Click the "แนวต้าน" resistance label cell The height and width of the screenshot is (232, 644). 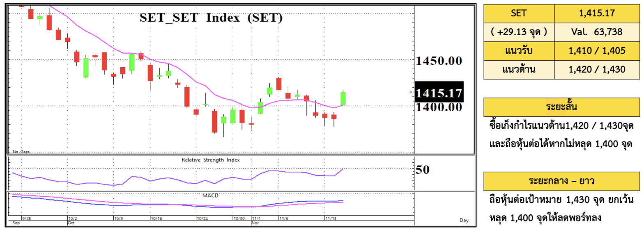click(x=519, y=70)
